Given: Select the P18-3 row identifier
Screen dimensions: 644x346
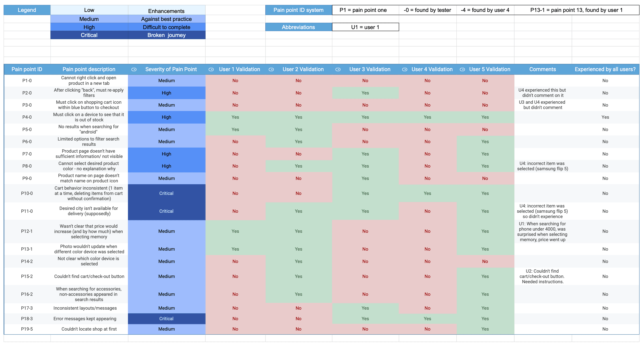Looking at the screenshot, I should tap(27, 318).
